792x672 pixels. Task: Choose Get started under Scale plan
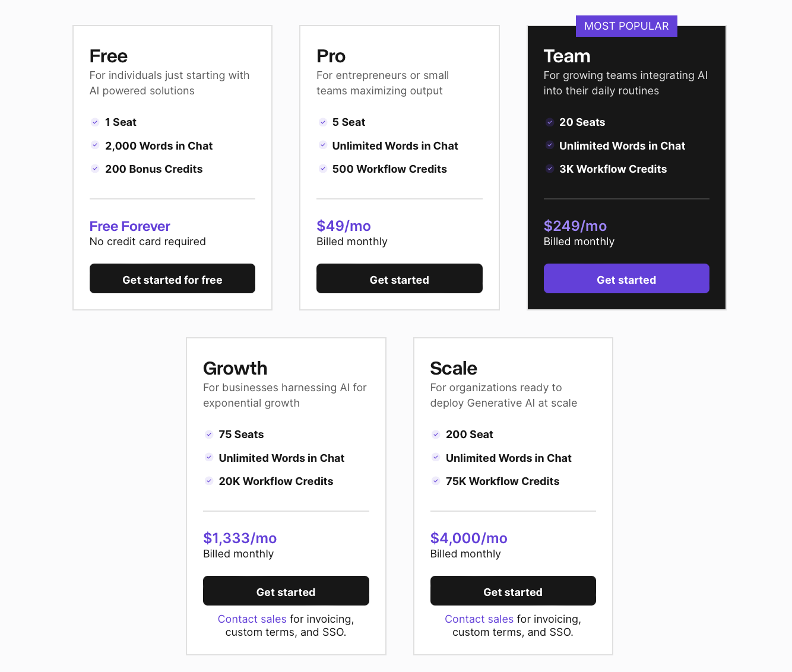click(513, 591)
